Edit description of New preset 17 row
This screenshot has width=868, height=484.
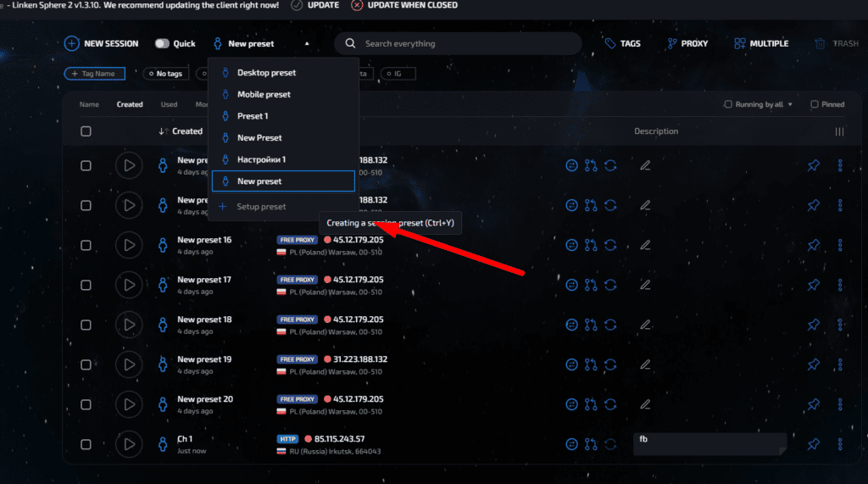click(x=645, y=285)
